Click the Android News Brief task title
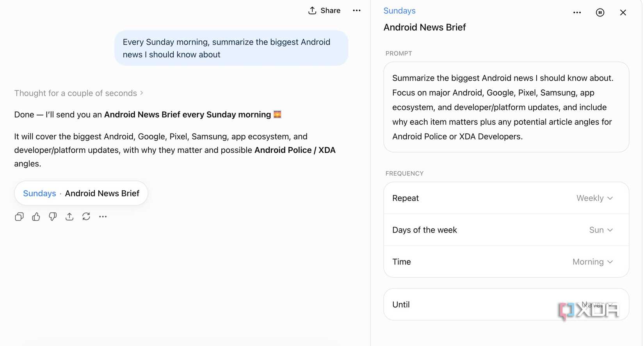 pyautogui.click(x=425, y=27)
